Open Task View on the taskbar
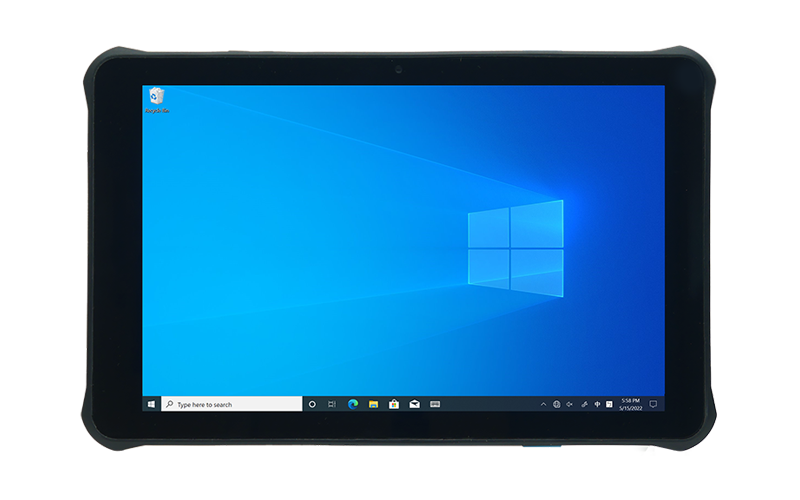Image resolution: width=800 pixels, height=500 pixels. pyautogui.click(x=332, y=404)
